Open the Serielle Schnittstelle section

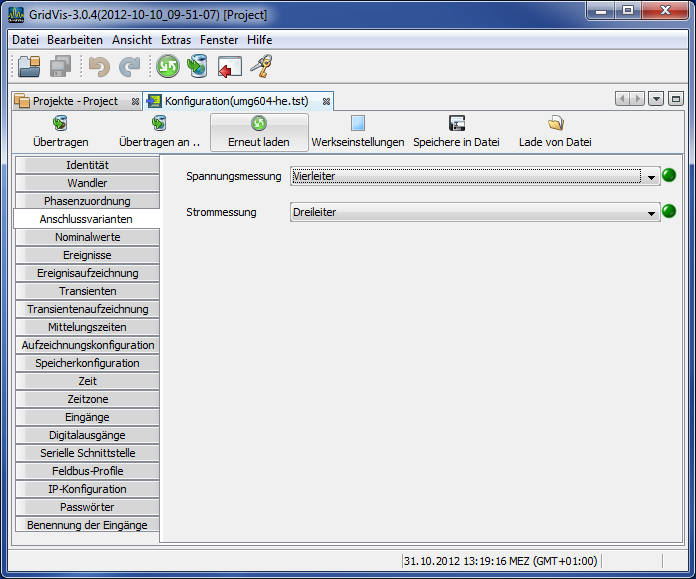pyautogui.click(x=87, y=453)
